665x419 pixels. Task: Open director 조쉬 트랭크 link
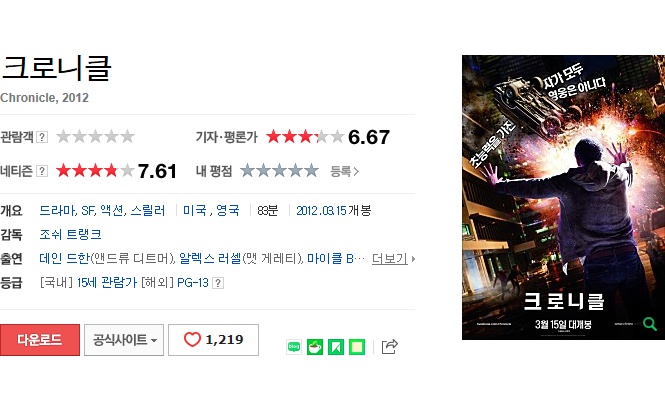tap(70, 234)
